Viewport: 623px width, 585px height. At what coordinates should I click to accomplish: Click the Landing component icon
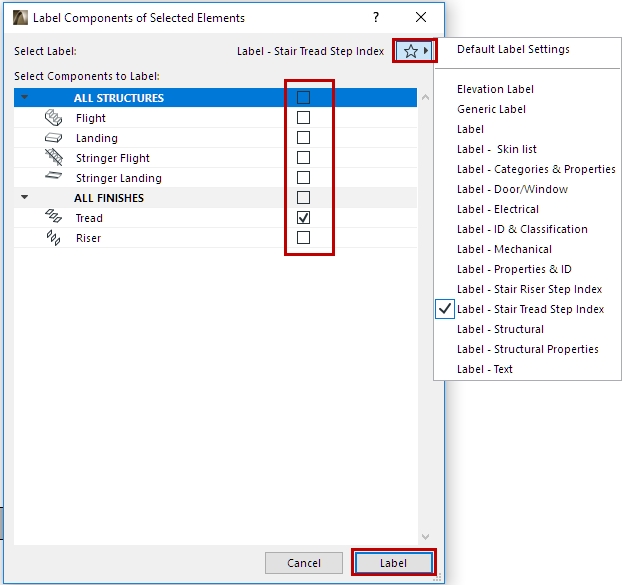tap(53, 138)
